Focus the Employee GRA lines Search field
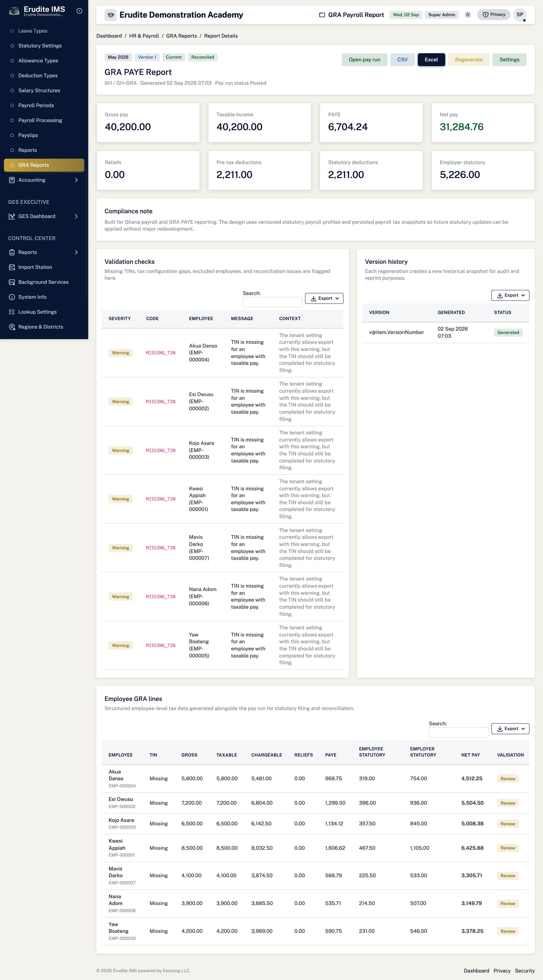Viewport: 543px width, 980px height. (x=458, y=732)
